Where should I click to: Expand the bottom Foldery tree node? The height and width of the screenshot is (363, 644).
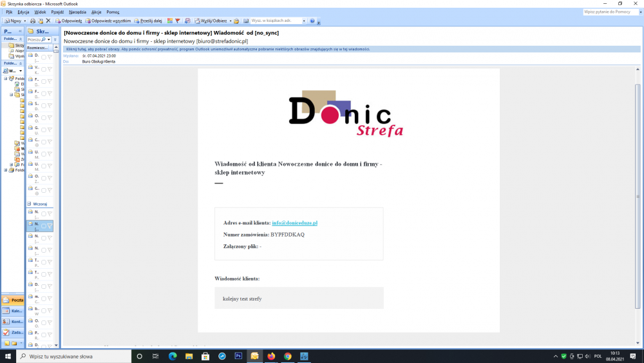click(x=6, y=170)
